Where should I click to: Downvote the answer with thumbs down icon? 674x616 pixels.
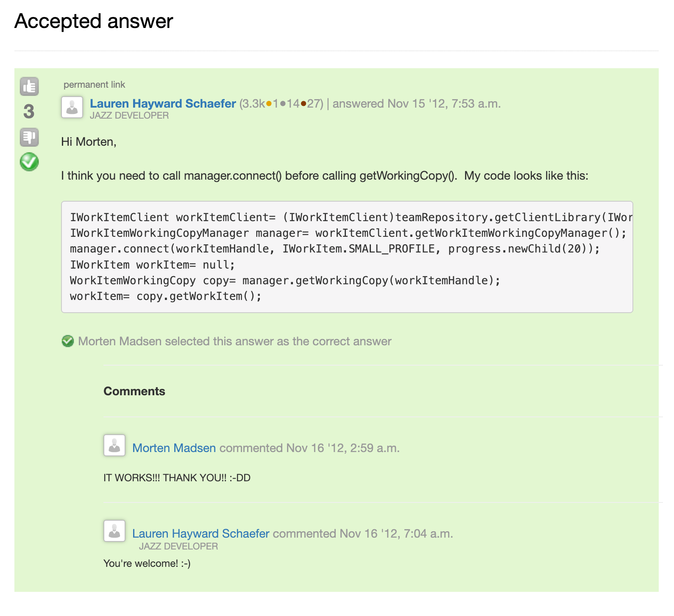(29, 137)
